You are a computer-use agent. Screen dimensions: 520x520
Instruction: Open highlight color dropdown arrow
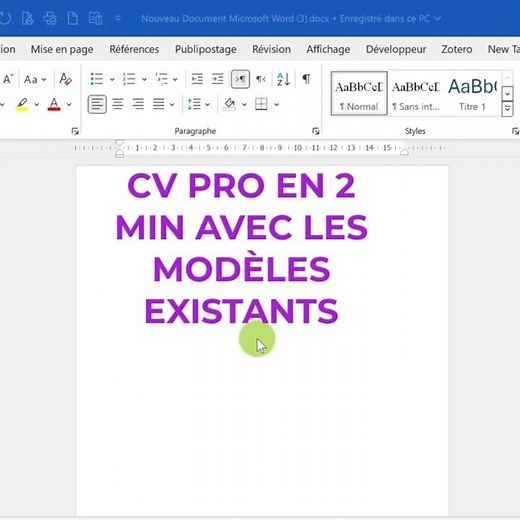[x=36, y=105]
